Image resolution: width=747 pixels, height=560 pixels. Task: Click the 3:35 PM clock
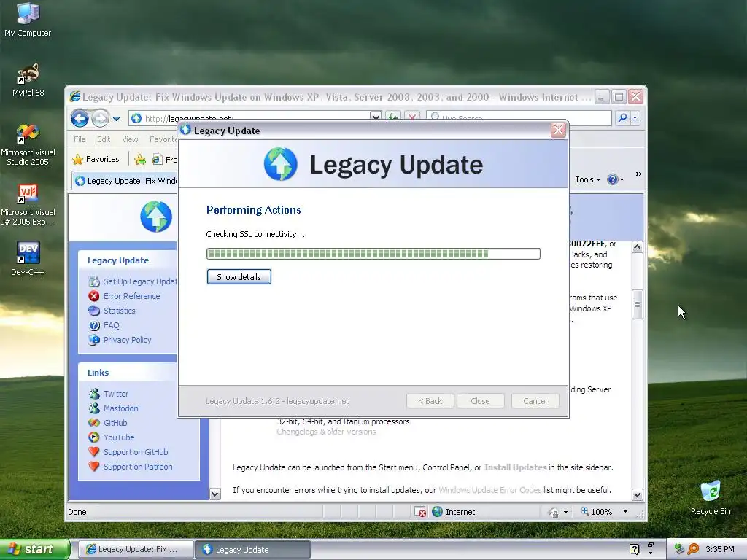[x=719, y=549]
